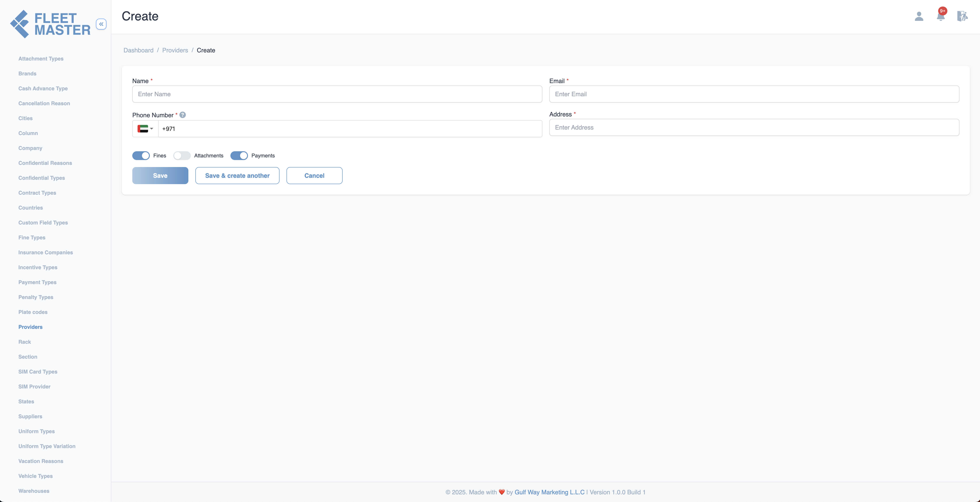The height and width of the screenshot is (502, 980).
Task: Cancel the provider creation
Action: (x=314, y=175)
